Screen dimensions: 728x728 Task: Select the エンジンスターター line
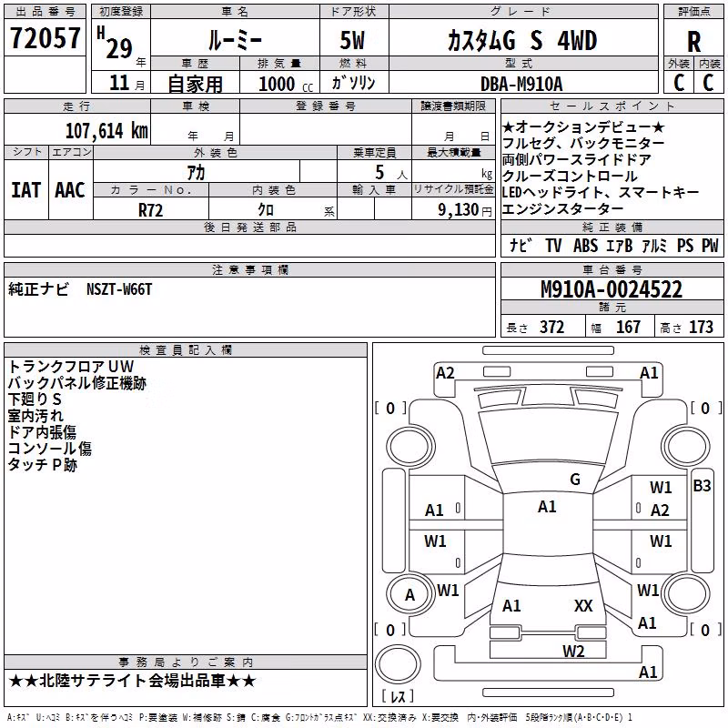(x=562, y=209)
